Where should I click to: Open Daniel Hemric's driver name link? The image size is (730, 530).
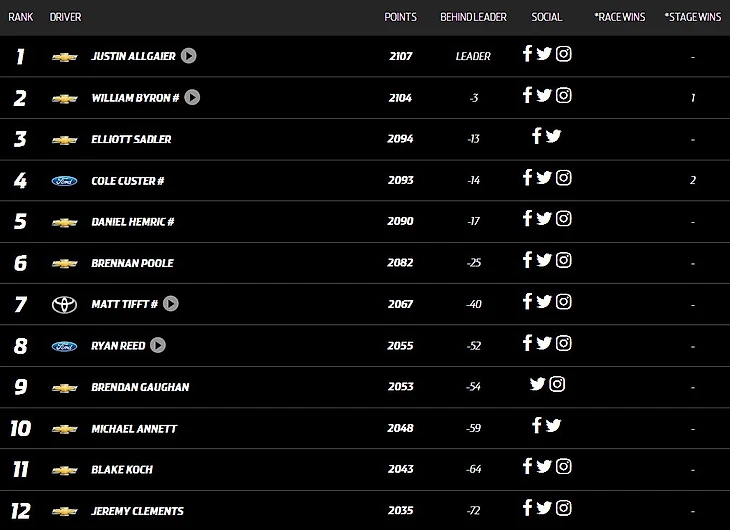pyautogui.click(x=132, y=222)
